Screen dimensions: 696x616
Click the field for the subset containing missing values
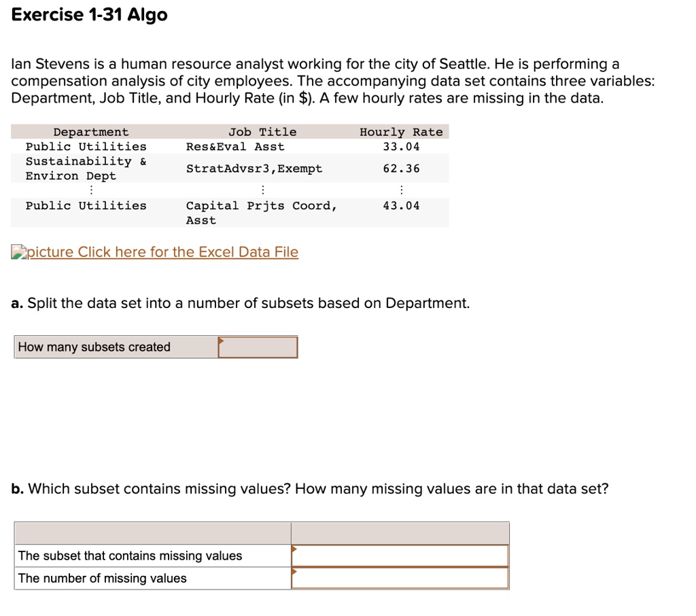click(x=400, y=555)
